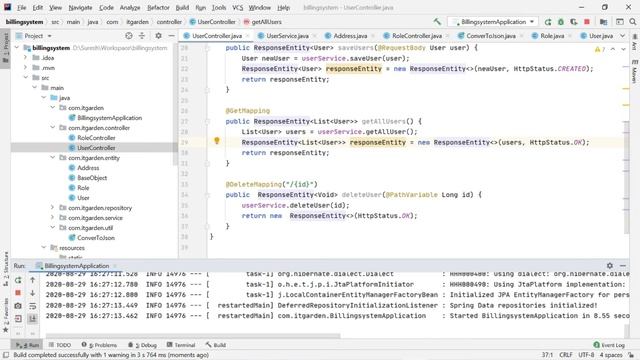This screenshot has height=360, width=640.
Task: Open the Project panel settings gear
Action: [158, 36]
